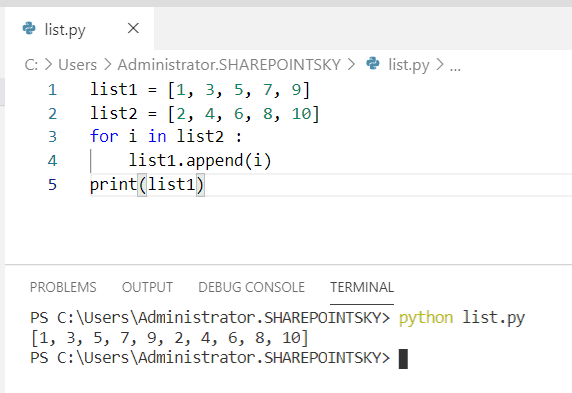Click the Python icon on list.py tab
Image resolution: width=572 pixels, height=393 pixels.
pos(29,28)
